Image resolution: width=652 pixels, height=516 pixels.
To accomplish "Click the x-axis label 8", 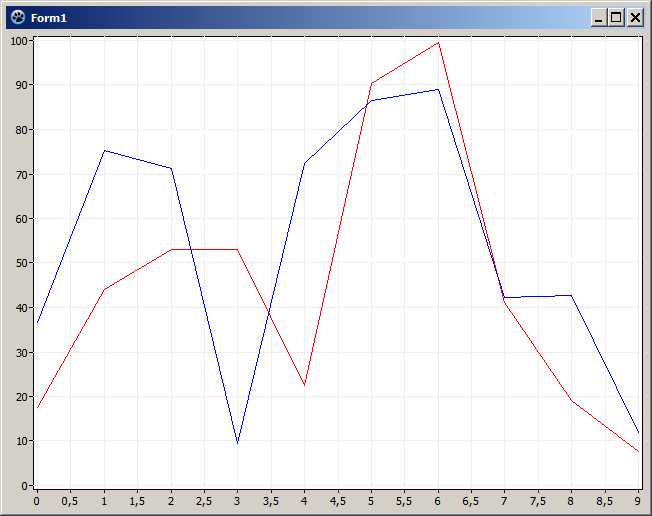I will [571, 501].
